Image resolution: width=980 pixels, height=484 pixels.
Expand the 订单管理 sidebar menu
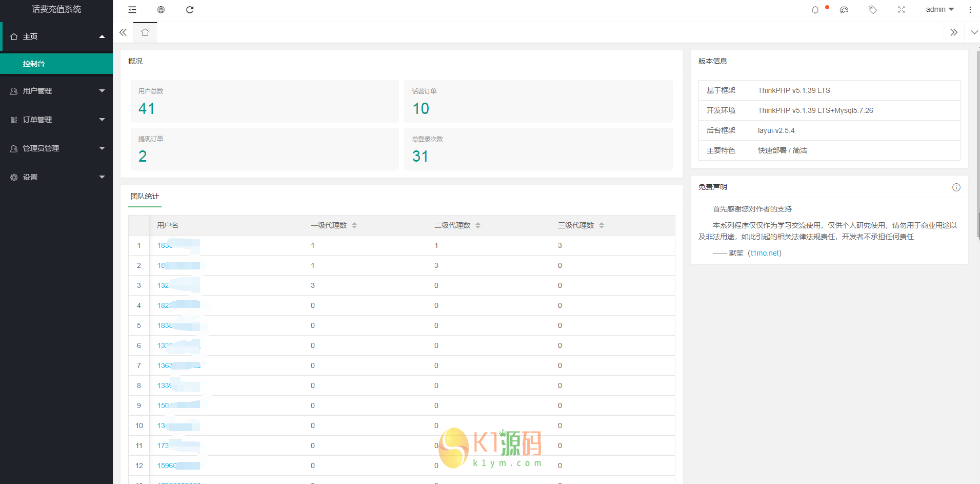pos(56,120)
